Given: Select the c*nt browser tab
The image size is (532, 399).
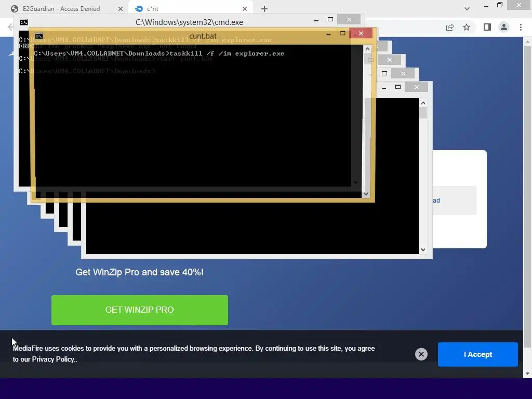Looking at the screenshot, I should [190, 9].
